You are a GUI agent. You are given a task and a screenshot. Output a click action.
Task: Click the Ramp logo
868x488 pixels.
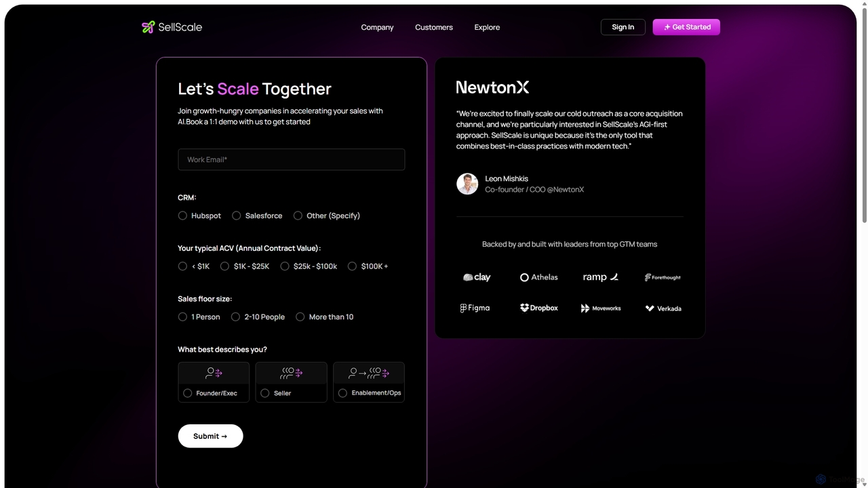[601, 277]
